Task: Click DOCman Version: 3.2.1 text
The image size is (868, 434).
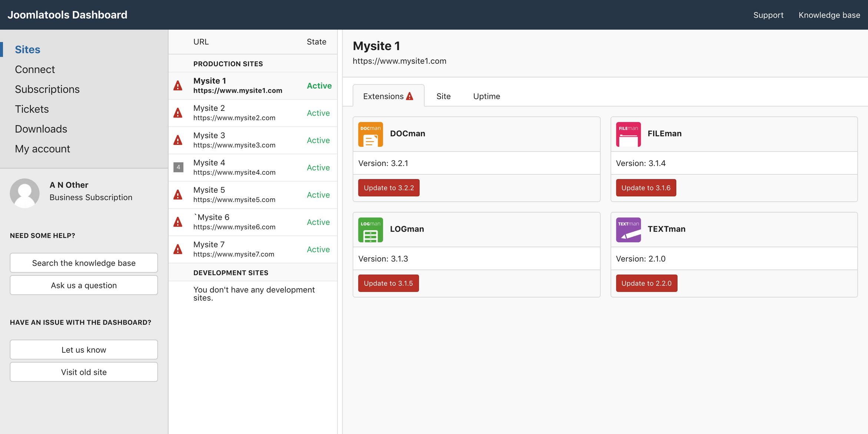Action: click(x=383, y=163)
